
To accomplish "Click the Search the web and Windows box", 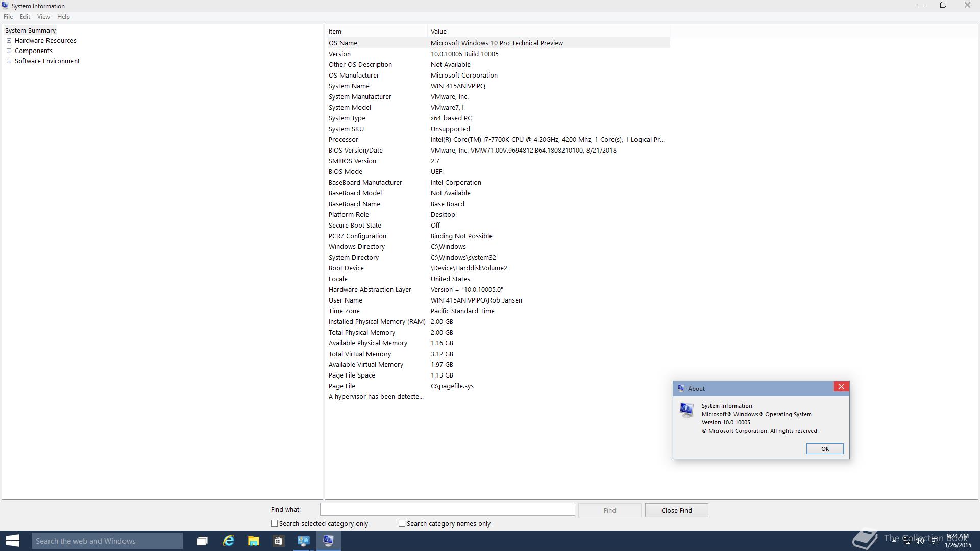I will 107,541.
